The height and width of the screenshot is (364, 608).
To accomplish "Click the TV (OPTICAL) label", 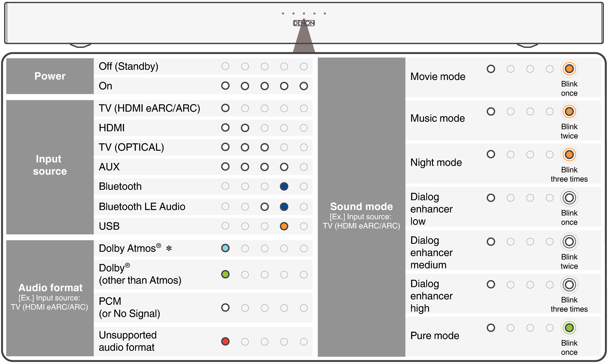I will (x=131, y=147).
